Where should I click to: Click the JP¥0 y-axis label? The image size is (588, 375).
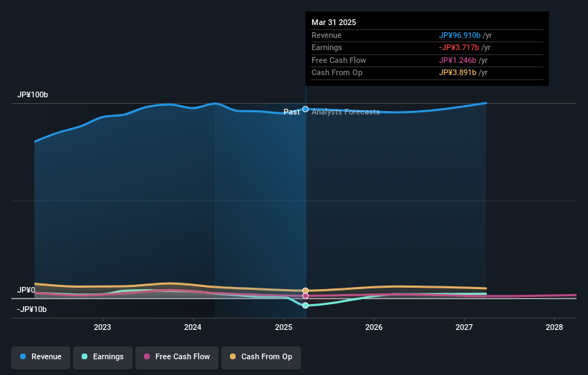pyautogui.click(x=26, y=290)
